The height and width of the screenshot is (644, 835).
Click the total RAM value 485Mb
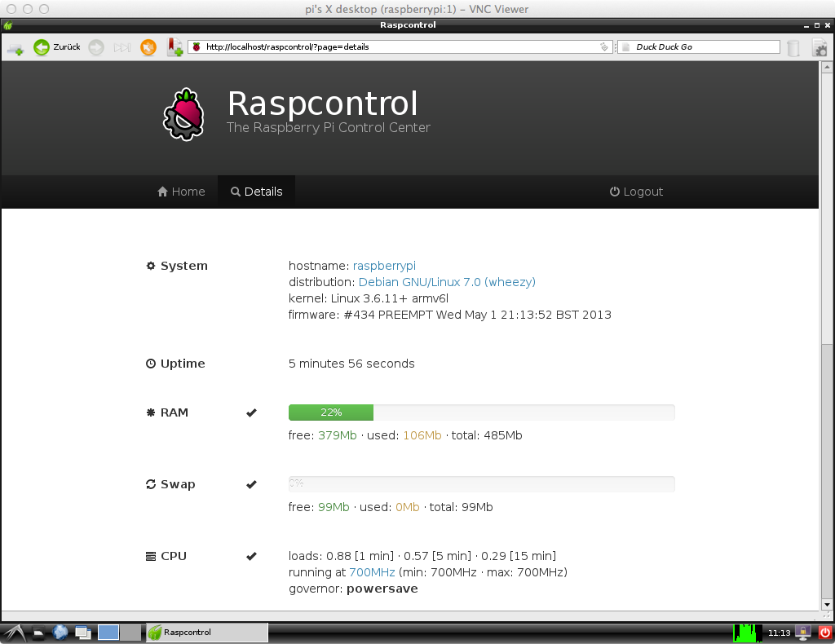502,435
